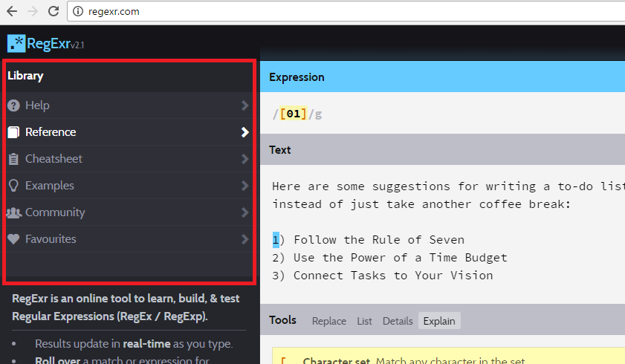
Task: Click the RegExr logo icon
Action: tap(16, 44)
